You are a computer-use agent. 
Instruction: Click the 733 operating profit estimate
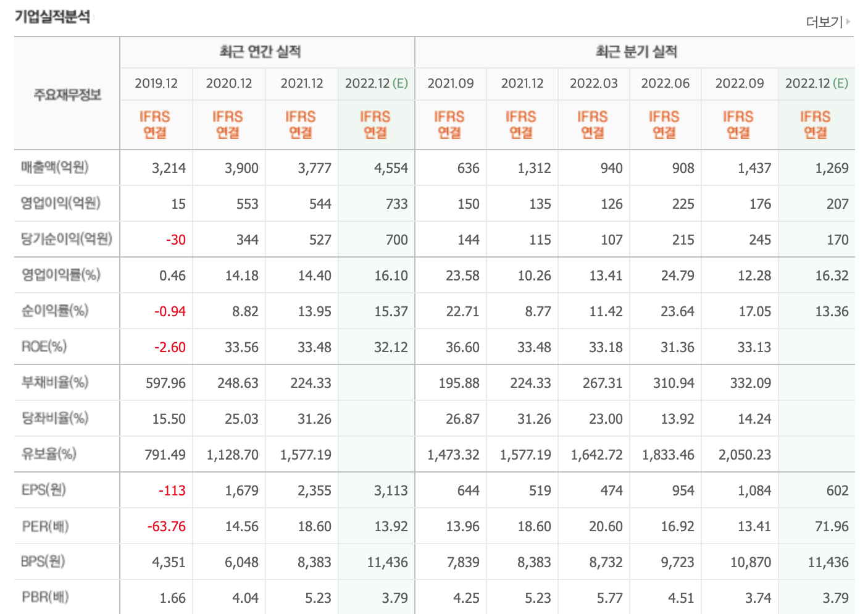point(397,204)
